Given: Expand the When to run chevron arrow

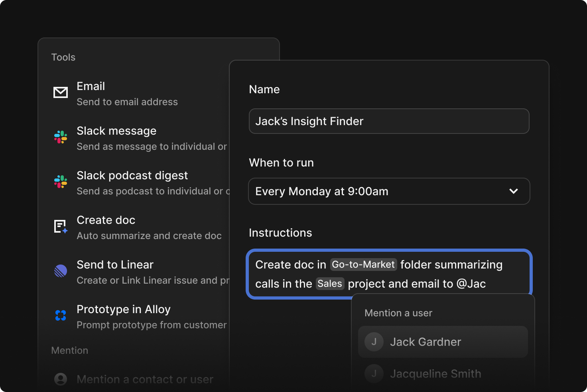Looking at the screenshot, I should click(x=514, y=191).
